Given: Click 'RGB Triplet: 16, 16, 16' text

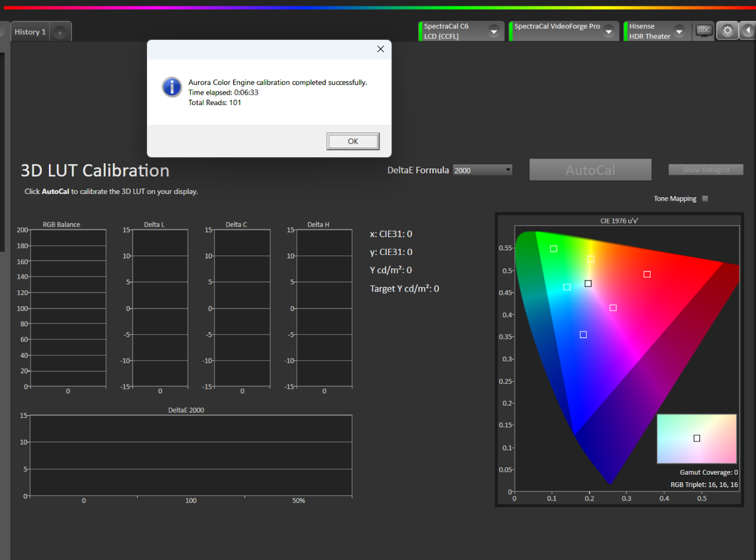Looking at the screenshot, I should coord(704,484).
